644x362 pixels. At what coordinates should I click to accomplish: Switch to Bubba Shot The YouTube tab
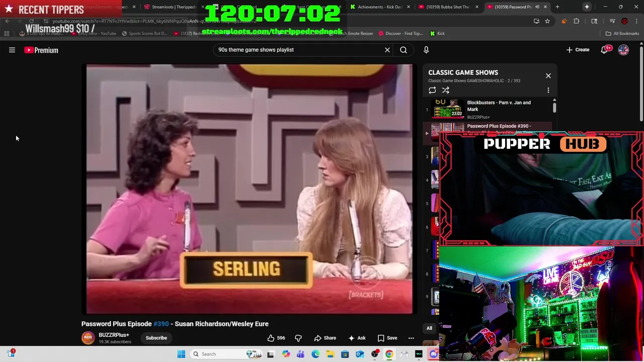point(448,7)
